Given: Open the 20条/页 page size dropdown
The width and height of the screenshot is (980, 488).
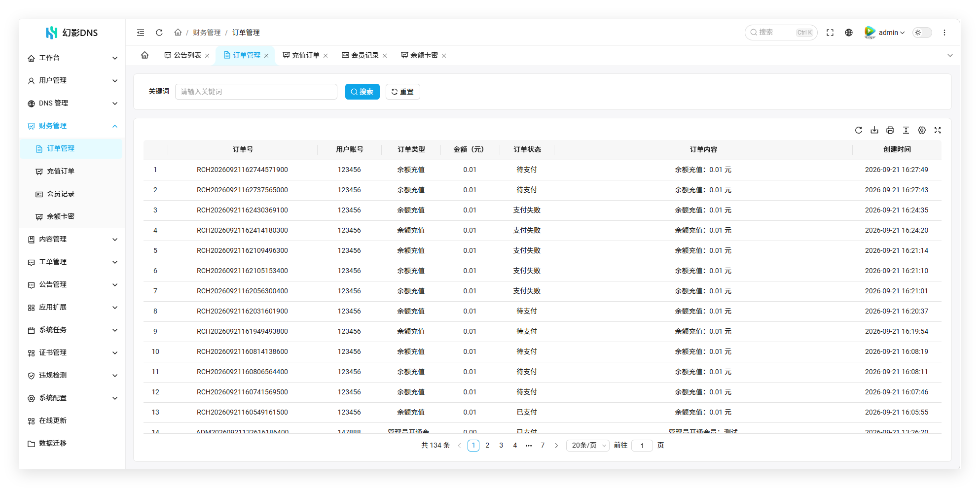Looking at the screenshot, I should [588, 446].
